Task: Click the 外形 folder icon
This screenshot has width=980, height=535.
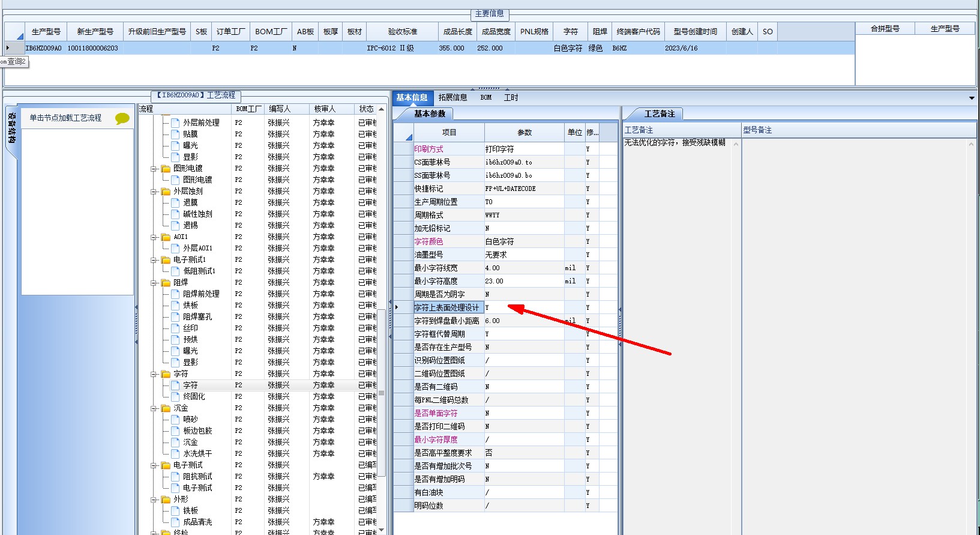Action: (x=166, y=500)
